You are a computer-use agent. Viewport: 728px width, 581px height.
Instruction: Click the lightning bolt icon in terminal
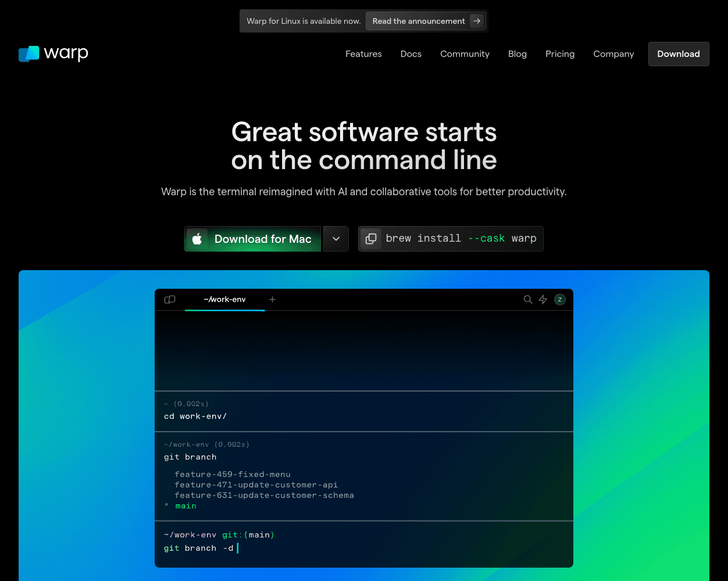[x=543, y=300]
